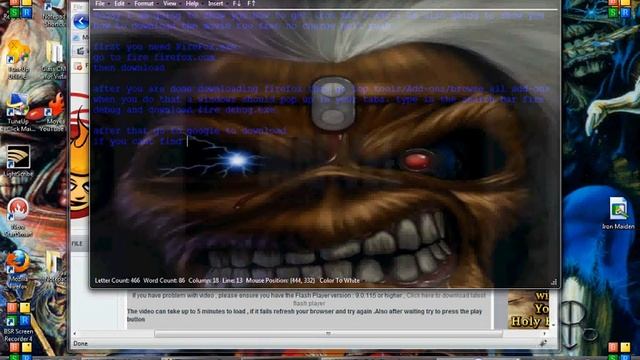Open the Insert menu
Screen dimensions: 640x360
click(x=216, y=4)
